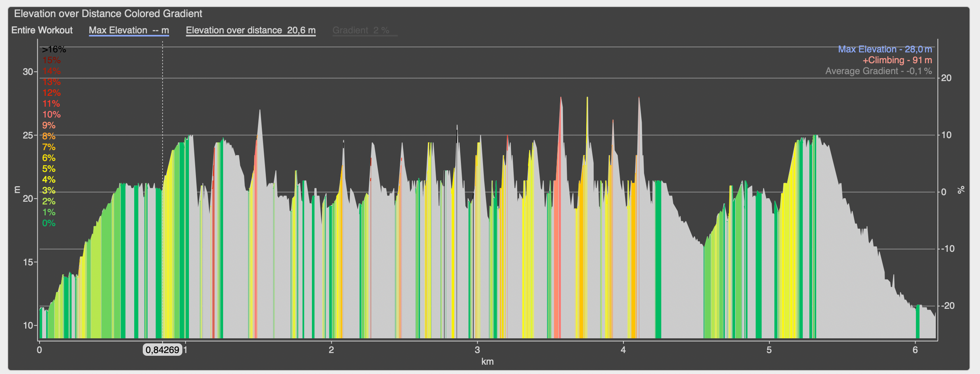Click the 4% gradient legend entry
Image resolution: width=980 pixels, height=374 pixels.
[49, 180]
